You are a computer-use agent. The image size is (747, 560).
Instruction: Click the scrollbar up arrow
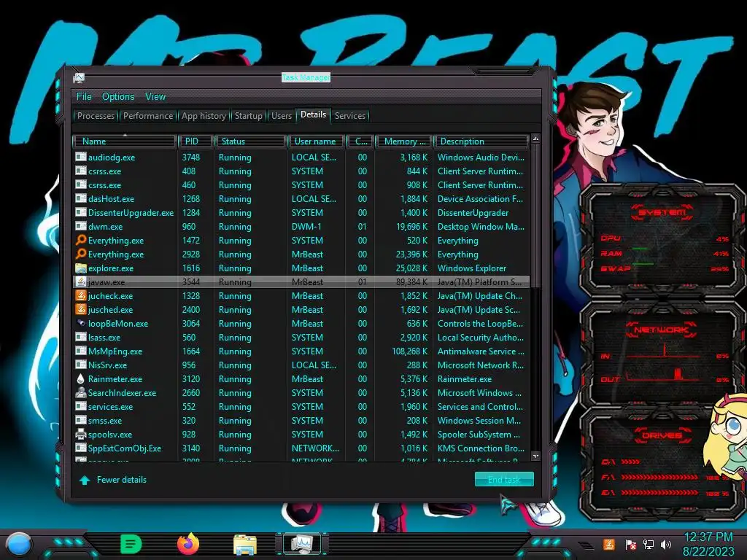pyautogui.click(x=535, y=139)
